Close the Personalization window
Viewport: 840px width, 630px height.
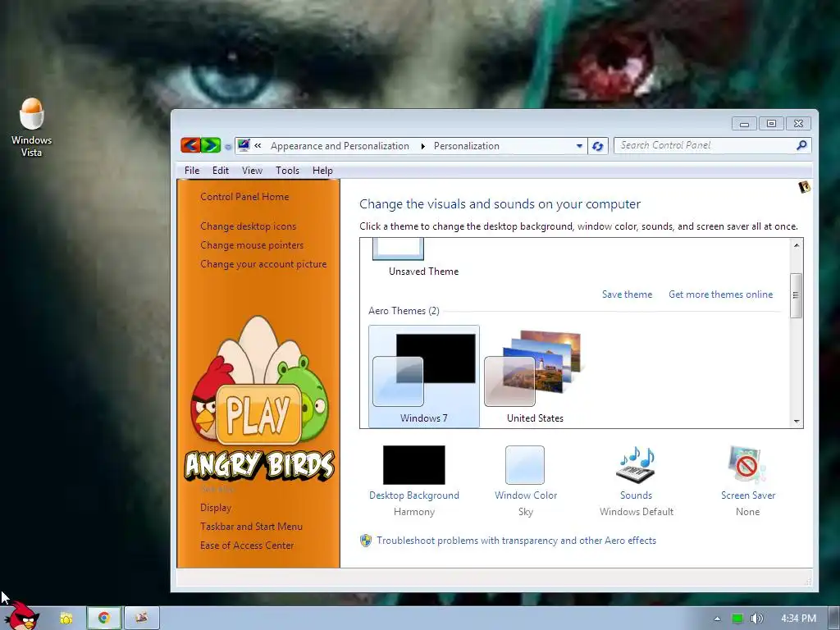point(798,124)
